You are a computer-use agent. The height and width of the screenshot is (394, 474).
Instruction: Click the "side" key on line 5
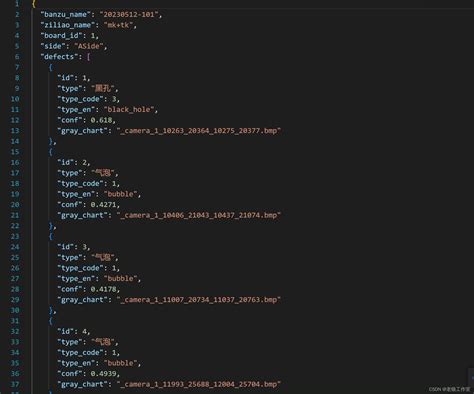pos(53,46)
